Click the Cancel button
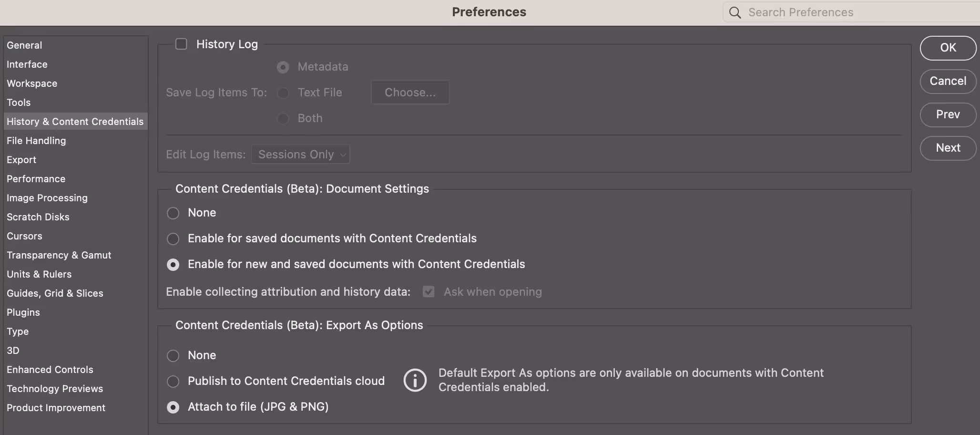 pyautogui.click(x=948, y=81)
